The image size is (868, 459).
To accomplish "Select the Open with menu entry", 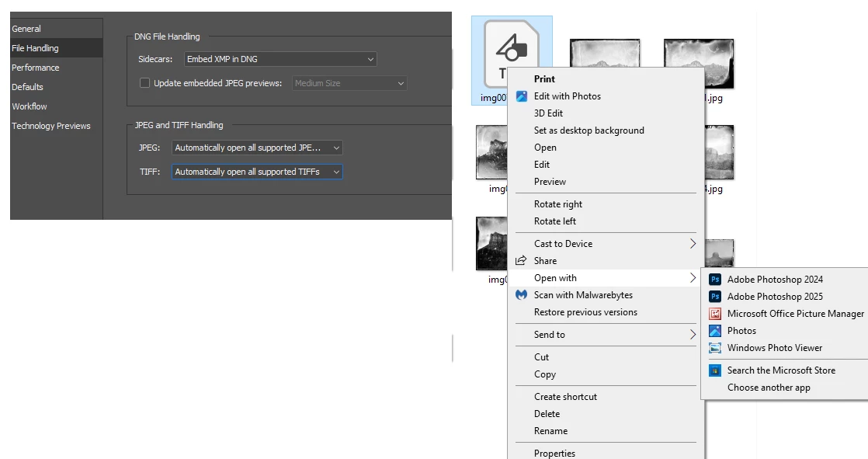I will coord(606,278).
